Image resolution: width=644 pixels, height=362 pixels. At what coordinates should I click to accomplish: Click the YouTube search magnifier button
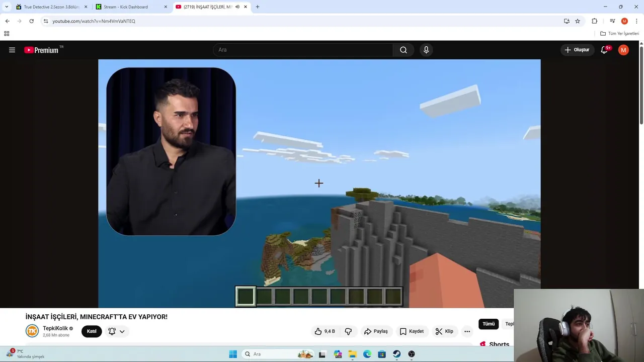coord(404,50)
